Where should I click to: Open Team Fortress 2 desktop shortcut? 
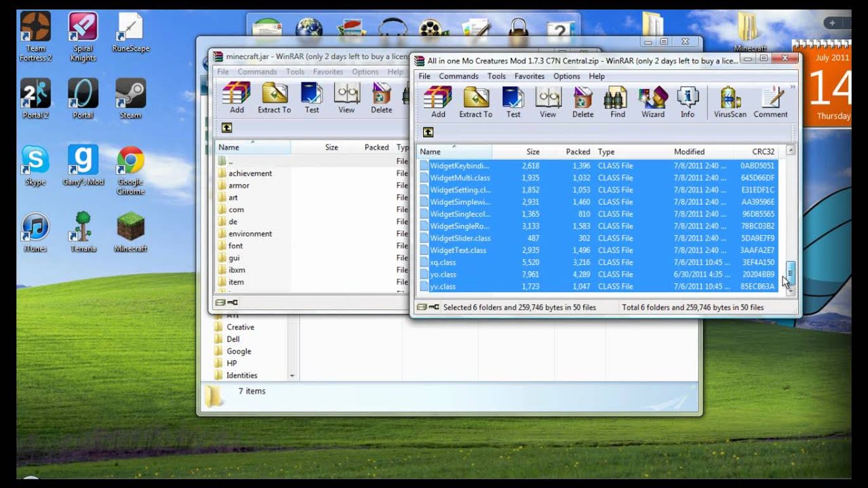(35, 37)
